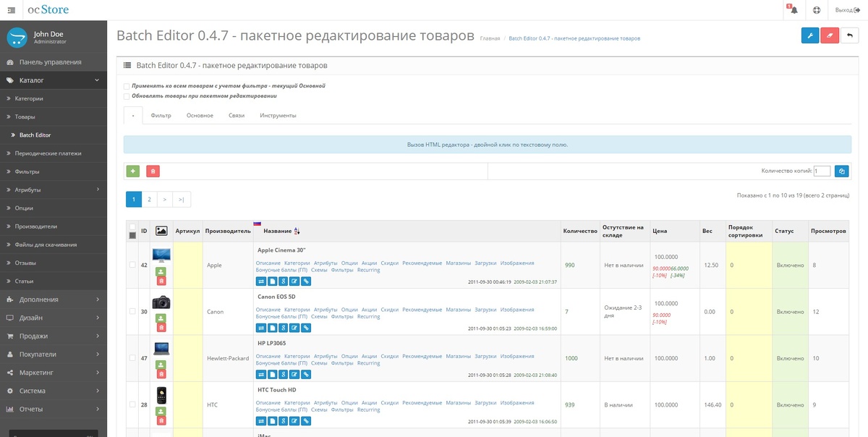
Task: Click the red eraser clear-cache button
Action: 830,35
